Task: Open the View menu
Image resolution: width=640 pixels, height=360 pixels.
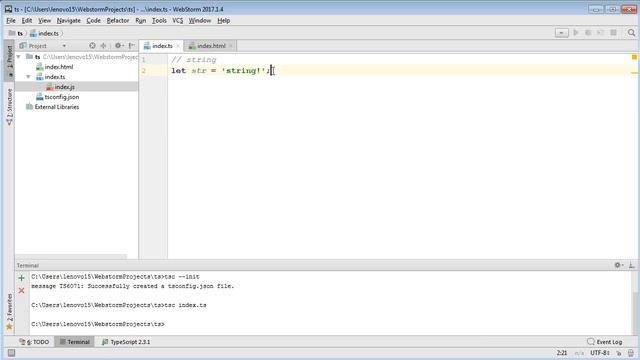Action: [44, 20]
